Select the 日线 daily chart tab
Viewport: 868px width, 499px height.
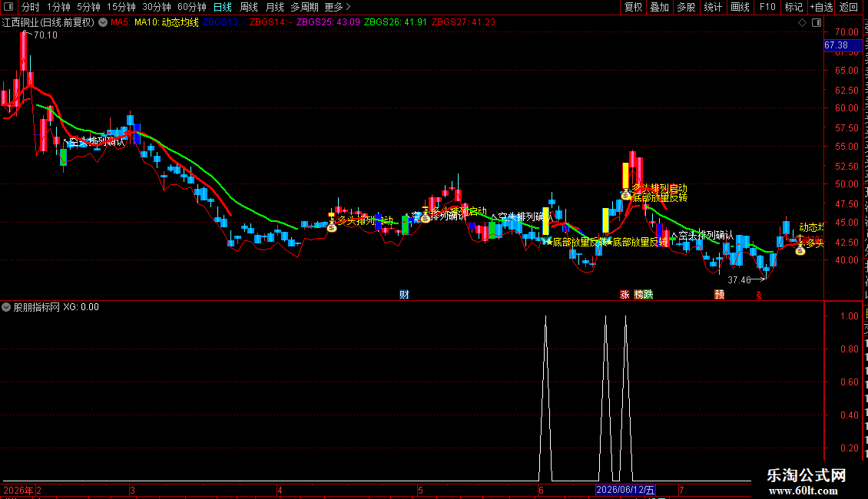[223, 7]
